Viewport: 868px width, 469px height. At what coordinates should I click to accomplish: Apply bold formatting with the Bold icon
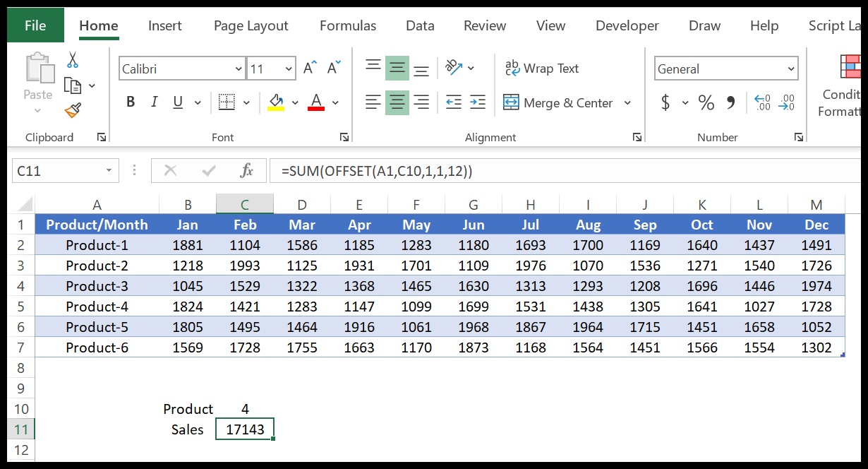[130, 102]
